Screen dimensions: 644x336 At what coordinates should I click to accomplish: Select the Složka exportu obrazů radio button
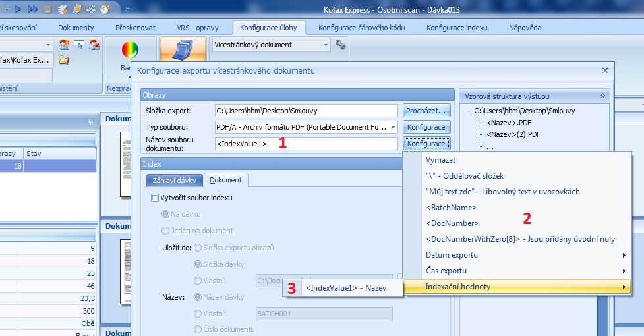(x=198, y=248)
